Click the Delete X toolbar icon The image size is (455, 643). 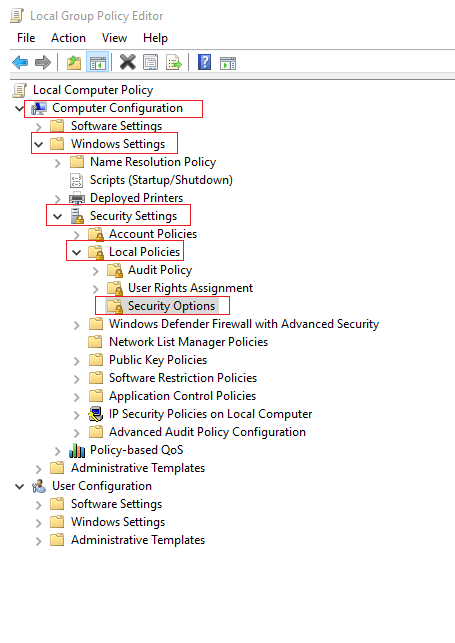point(127,63)
